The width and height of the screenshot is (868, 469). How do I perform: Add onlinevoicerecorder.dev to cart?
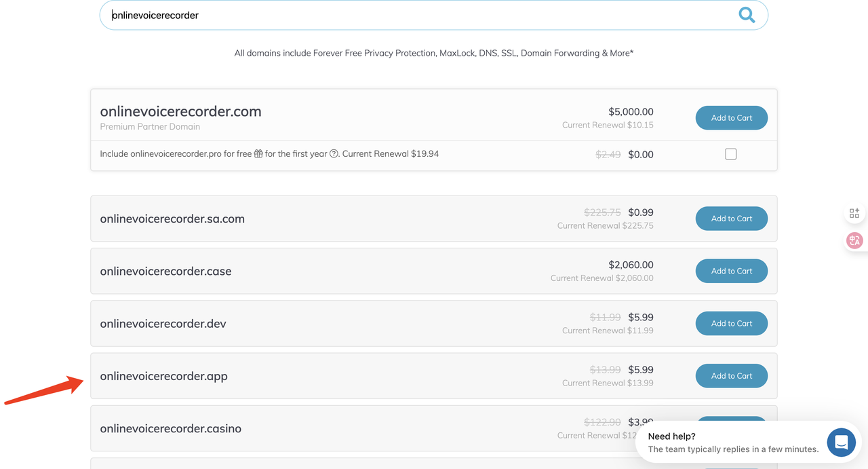point(731,324)
